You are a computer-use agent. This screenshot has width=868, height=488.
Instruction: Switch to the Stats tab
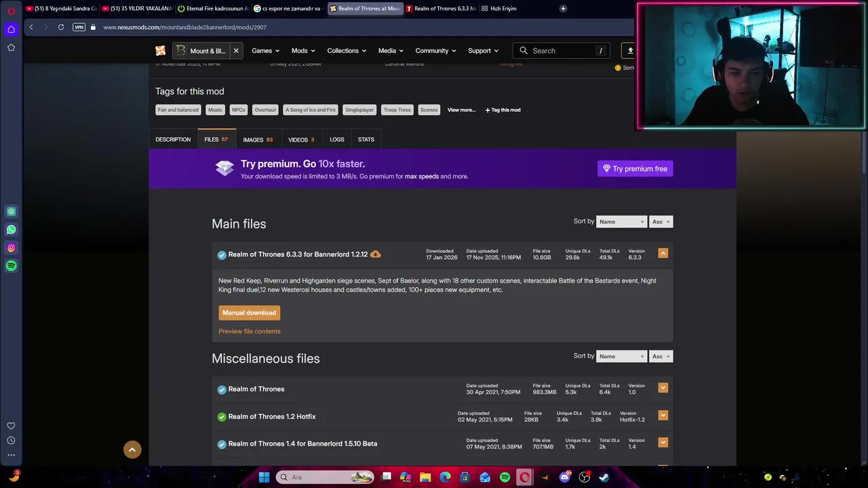(366, 140)
